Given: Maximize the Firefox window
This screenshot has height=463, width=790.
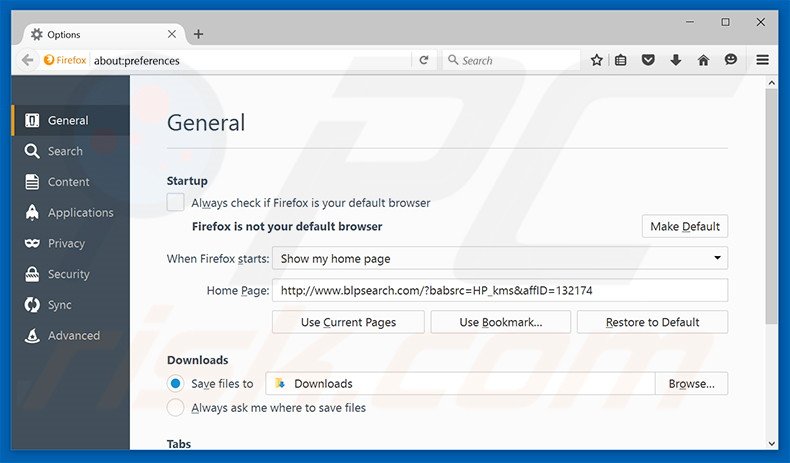Looking at the screenshot, I should (x=725, y=22).
